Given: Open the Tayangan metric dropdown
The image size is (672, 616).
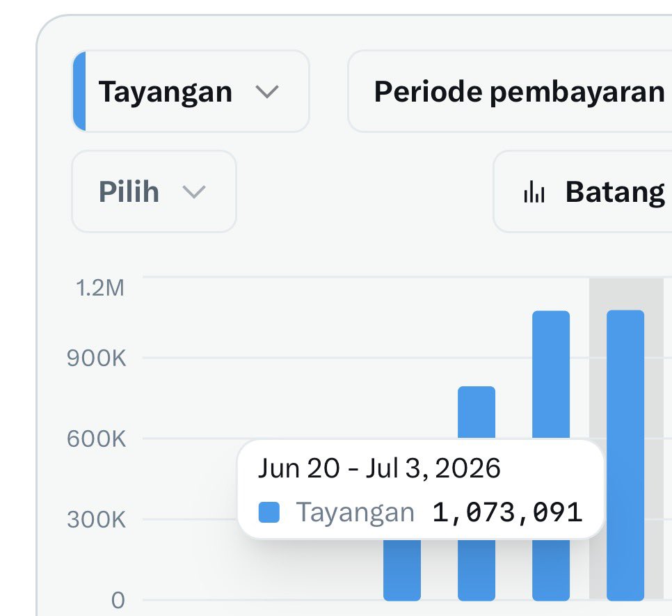Looking at the screenshot, I should coord(191,91).
